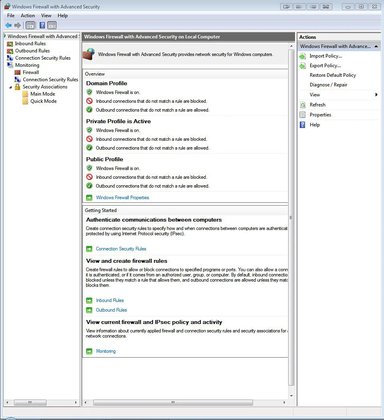Toggle the Action pane toolbar button

(x=52, y=25)
